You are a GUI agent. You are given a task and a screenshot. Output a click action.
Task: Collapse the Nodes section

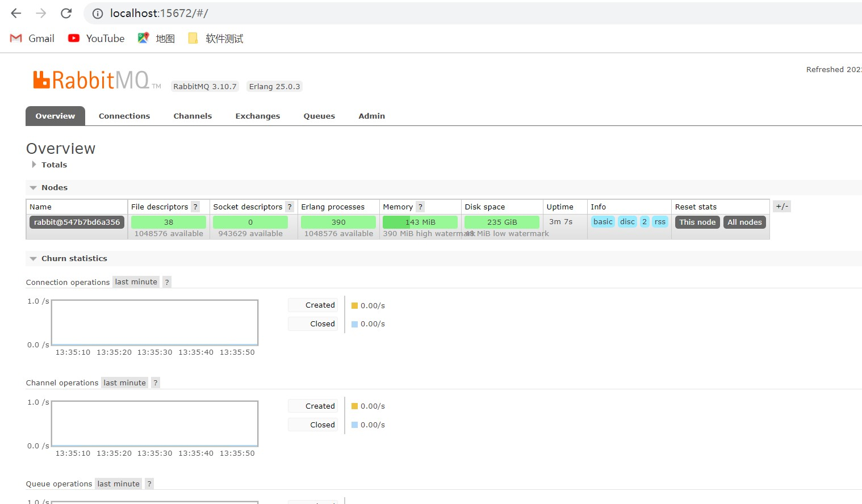(49, 187)
